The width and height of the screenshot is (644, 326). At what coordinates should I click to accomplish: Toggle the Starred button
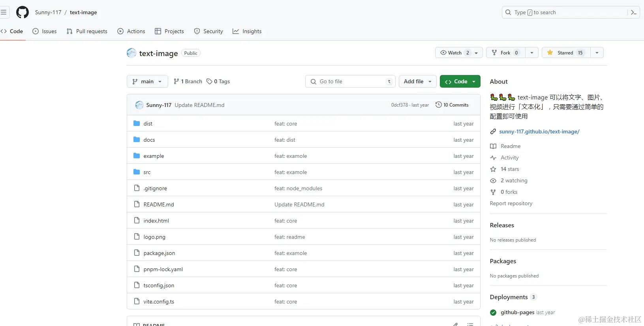pyautogui.click(x=566, y=52)
